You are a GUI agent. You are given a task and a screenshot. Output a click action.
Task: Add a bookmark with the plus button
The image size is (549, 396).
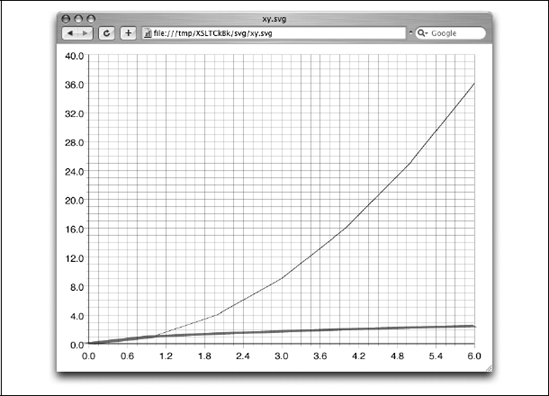coord(128,33)
